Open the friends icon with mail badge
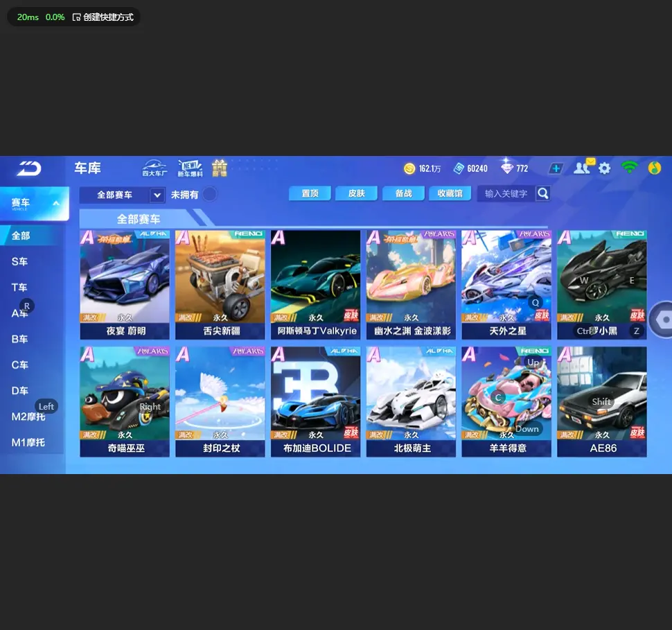This screenshot has height=630, width=672. point(583,167)
